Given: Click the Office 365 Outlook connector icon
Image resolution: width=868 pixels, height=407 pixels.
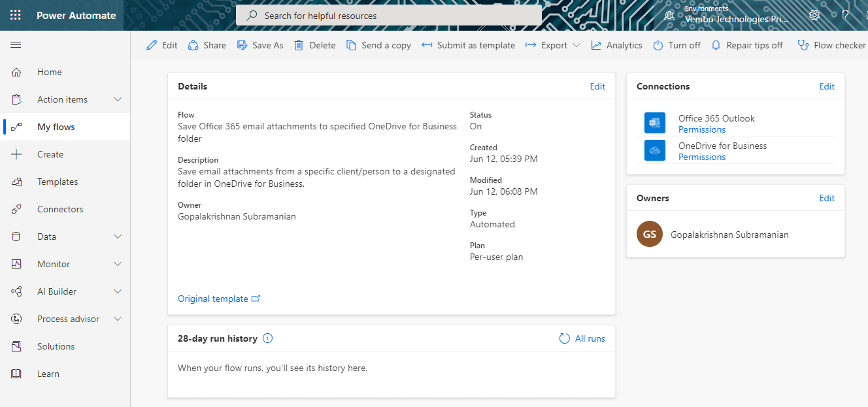Looking at the screenshot, I should coord(655,123).
